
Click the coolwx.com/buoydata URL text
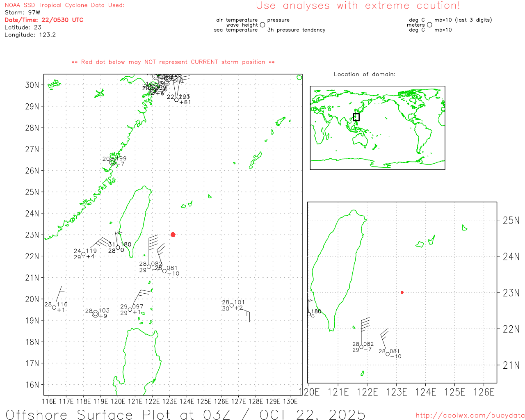470,415
